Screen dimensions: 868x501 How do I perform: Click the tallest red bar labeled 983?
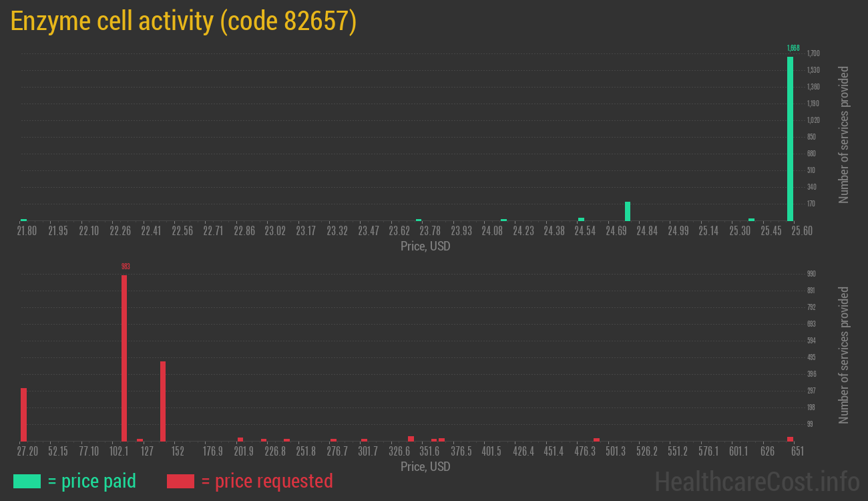pyautogui.click(x=124, y=357)
